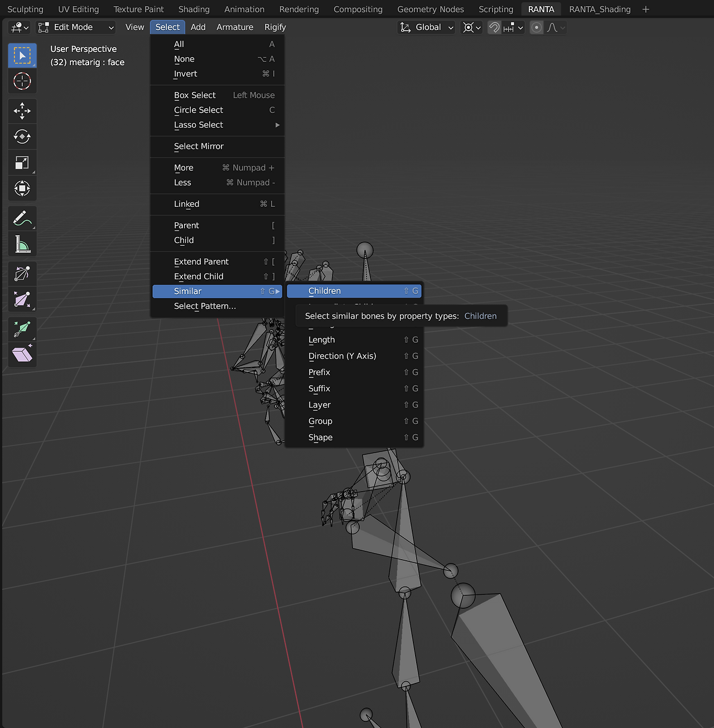Toggle snapping magnet in the header

pos(494,27)
